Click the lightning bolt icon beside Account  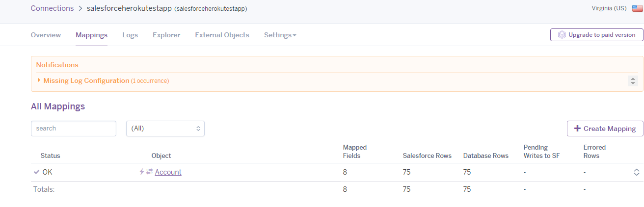[x=142, y=172]
